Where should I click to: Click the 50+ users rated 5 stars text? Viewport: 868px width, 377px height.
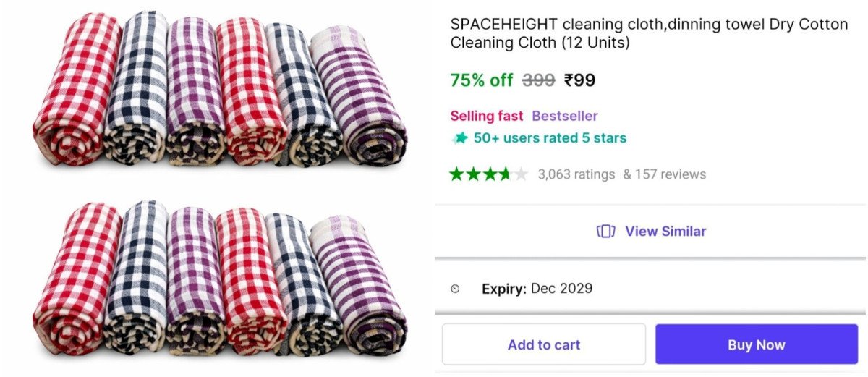pyautogui.click(x=550, y=138)
